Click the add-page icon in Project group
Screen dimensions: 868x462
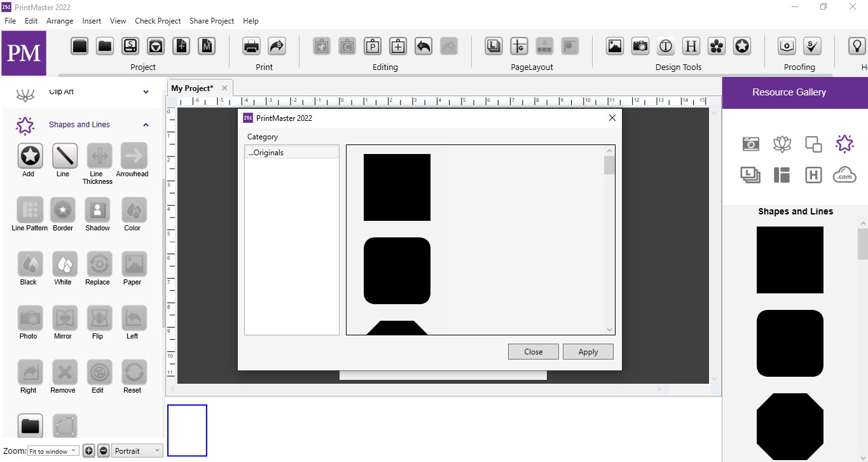[181, 46]
